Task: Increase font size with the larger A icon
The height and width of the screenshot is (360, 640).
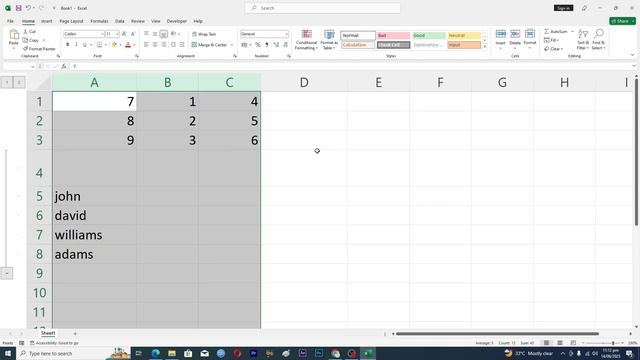Action: click(124, 34)
